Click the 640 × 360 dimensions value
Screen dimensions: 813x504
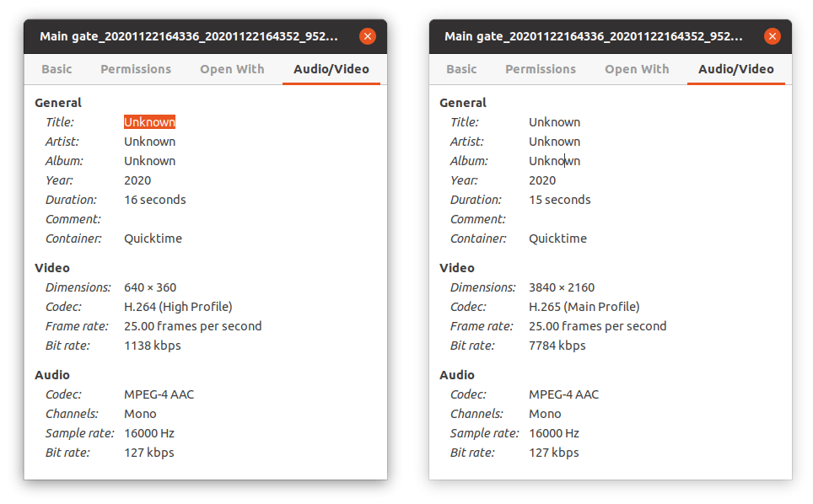coord(150,287)
